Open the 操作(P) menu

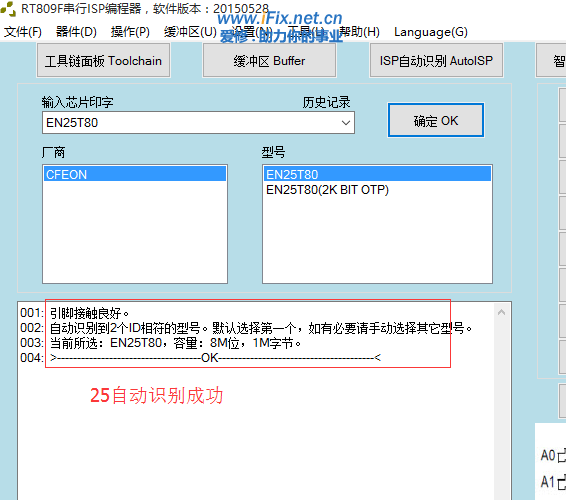click(130, 32)
